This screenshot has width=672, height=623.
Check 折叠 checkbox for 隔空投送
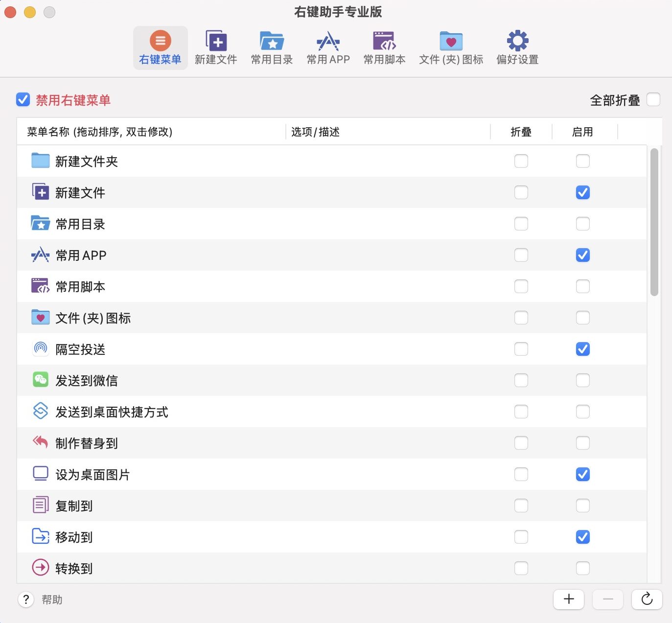(521, 349)
